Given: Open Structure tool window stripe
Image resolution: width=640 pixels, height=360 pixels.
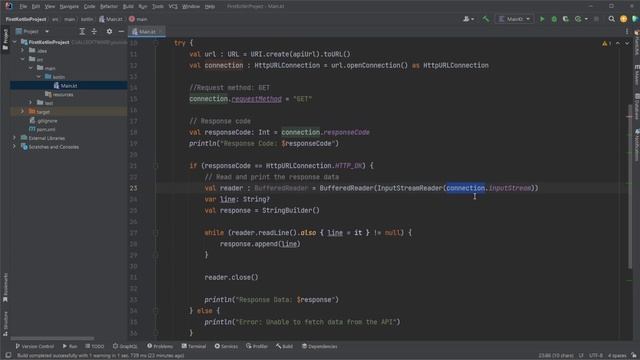Looking at the screenshot, I should (x=5, y=324).
